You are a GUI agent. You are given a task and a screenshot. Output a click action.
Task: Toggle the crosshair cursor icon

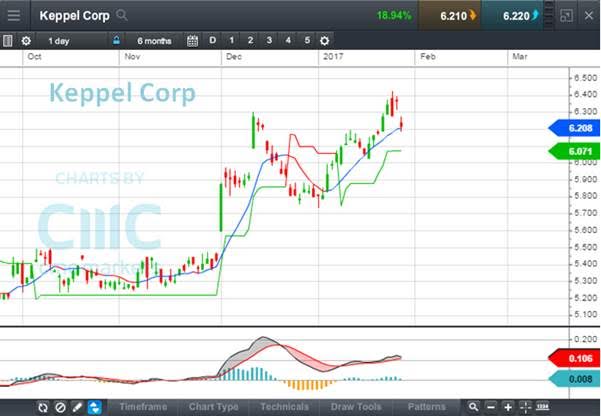pyautogui.click(x=525, y=407)
